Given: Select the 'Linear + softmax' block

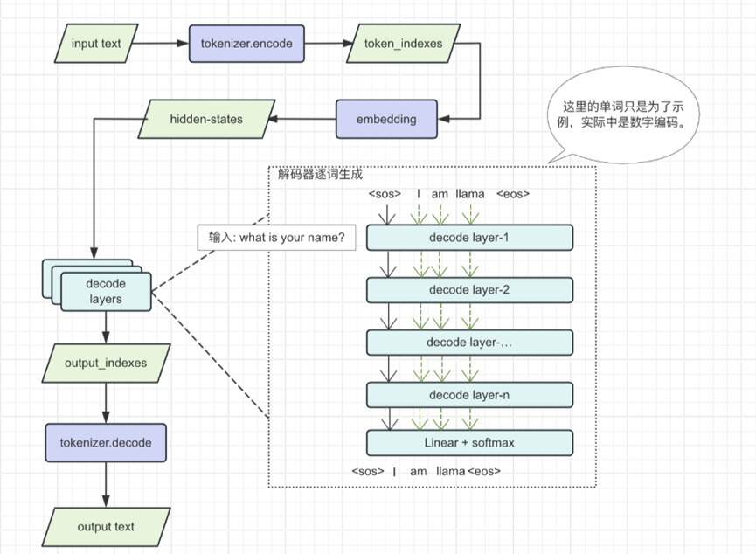Looking at the screenshot, I should point(469,442).
